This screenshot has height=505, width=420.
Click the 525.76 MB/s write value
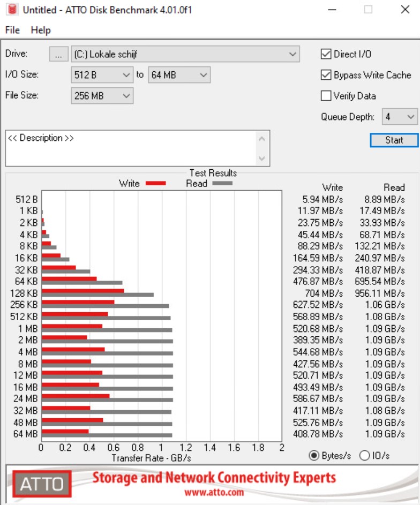pyautogui.click(x=318, y=423)
